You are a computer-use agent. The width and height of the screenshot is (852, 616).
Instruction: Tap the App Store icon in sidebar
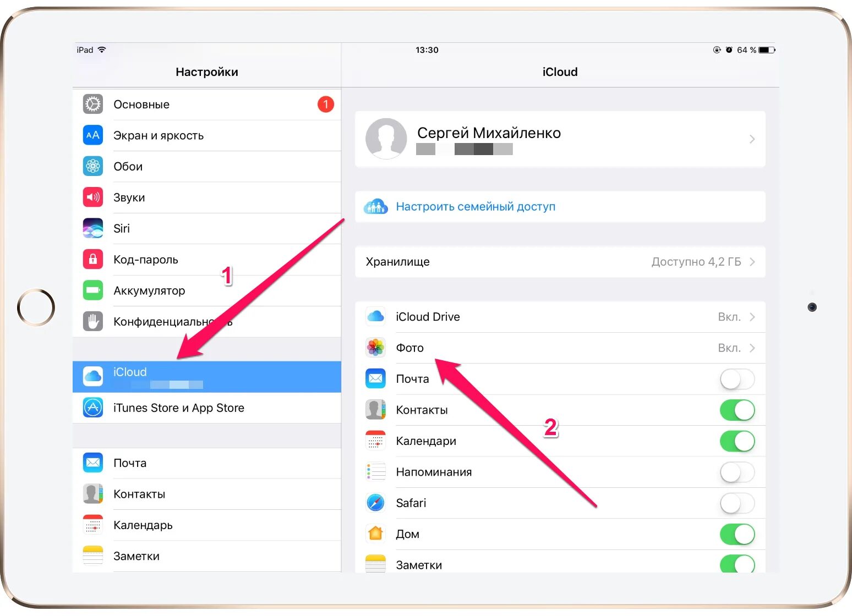pos(93,408)
